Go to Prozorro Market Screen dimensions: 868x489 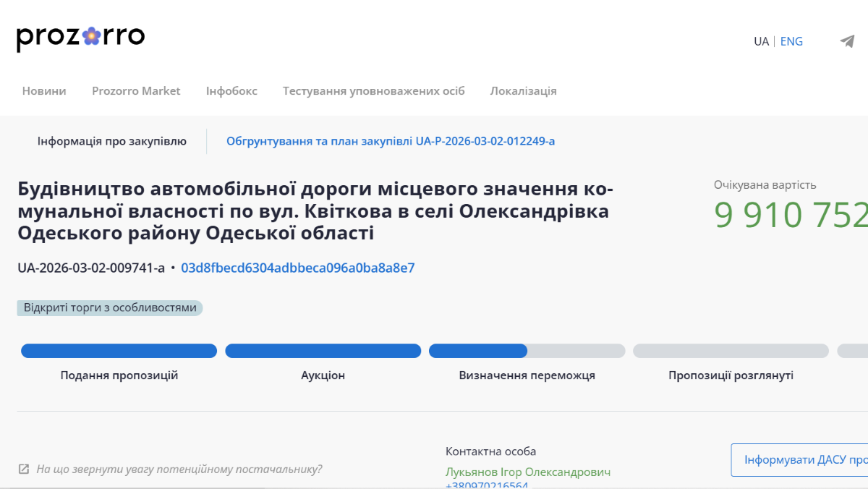[136, 91]
